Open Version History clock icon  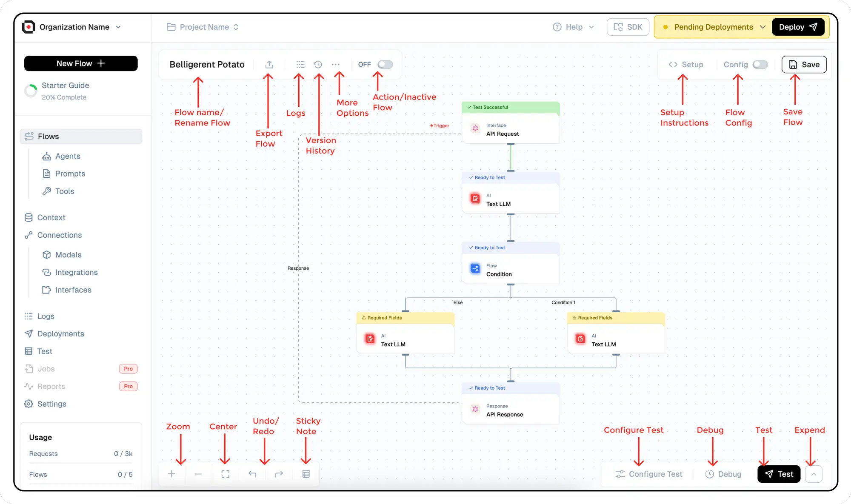pos(318,64)
